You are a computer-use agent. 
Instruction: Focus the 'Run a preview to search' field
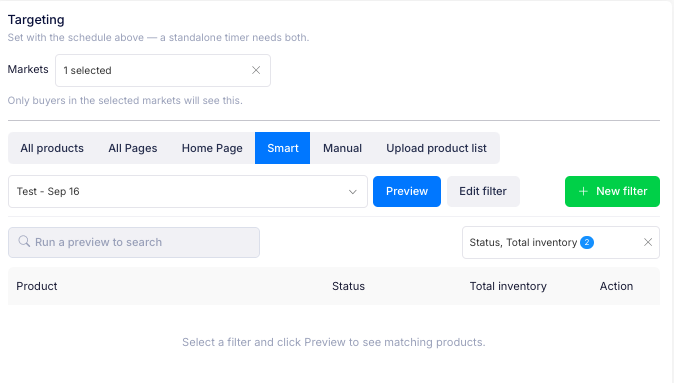[134, 242]
